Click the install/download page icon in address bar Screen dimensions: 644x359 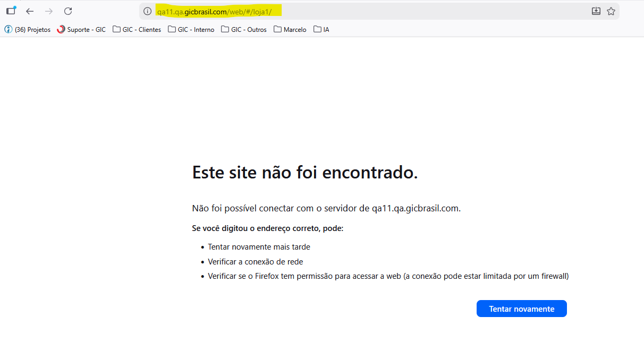(x=596, y=11)
